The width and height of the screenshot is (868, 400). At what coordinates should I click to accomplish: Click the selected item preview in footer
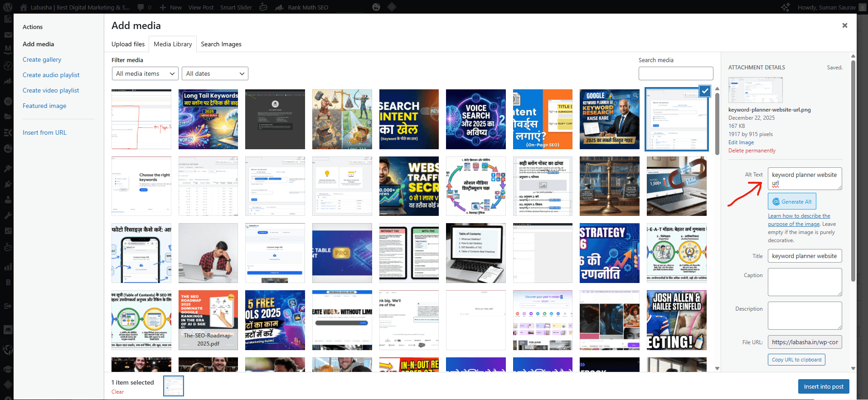click(x=174, y=386)
